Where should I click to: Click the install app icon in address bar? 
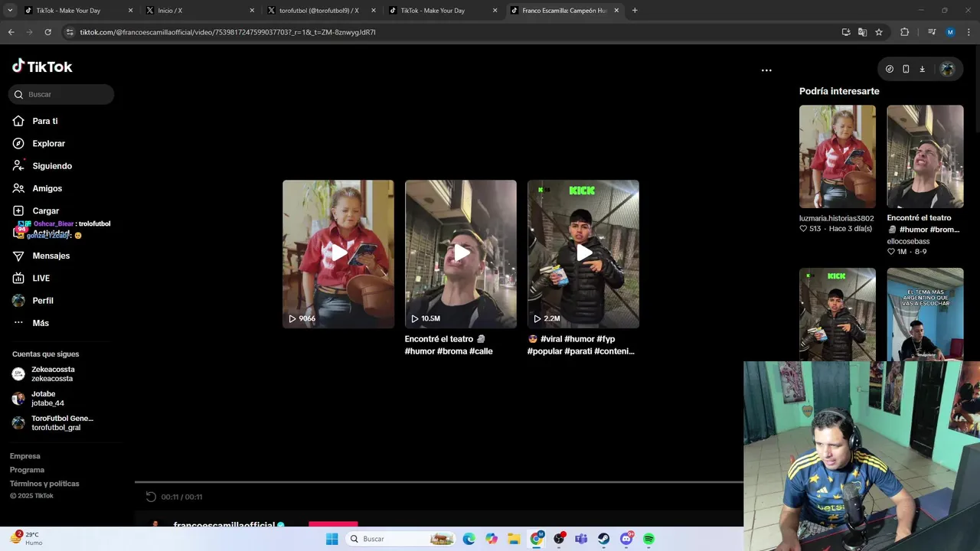click(x=846, y=32)
